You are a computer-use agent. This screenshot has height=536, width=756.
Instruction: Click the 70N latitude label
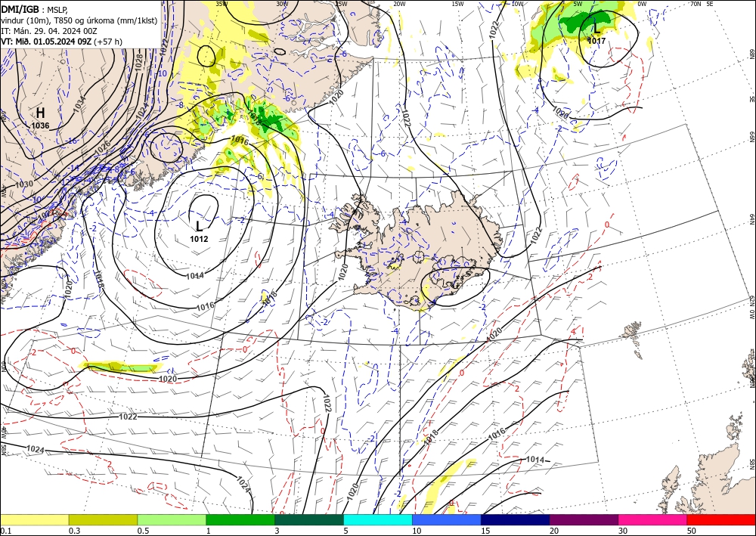[x=696, y=4]
